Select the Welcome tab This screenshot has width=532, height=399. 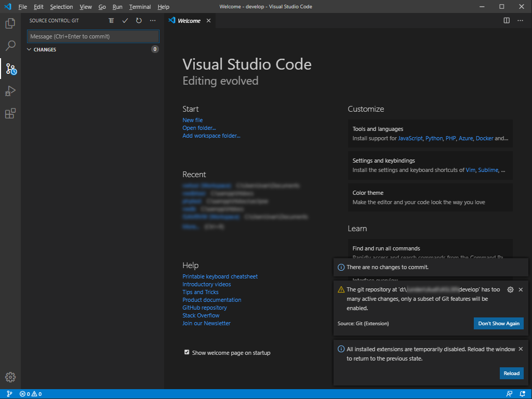click(189, 21)
